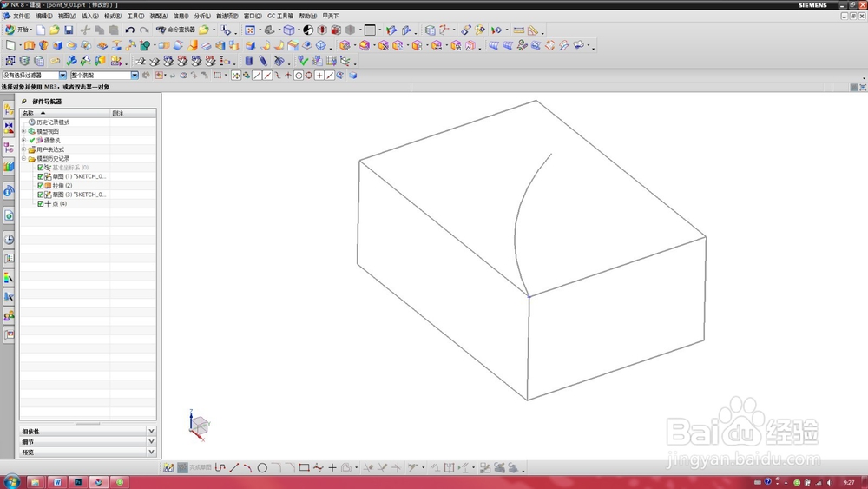Toggle the Arc Center snap point option
868x489 pixels.
click(299, 76)
